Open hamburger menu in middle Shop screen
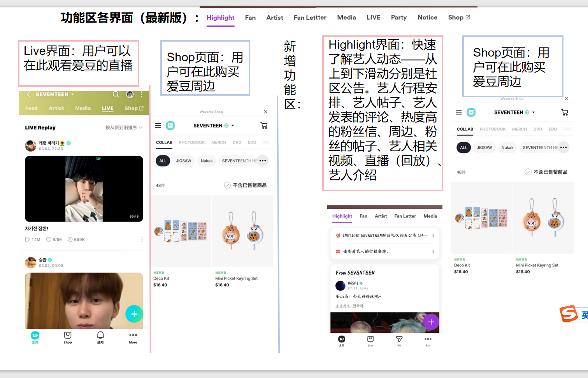 pos(158,126)
